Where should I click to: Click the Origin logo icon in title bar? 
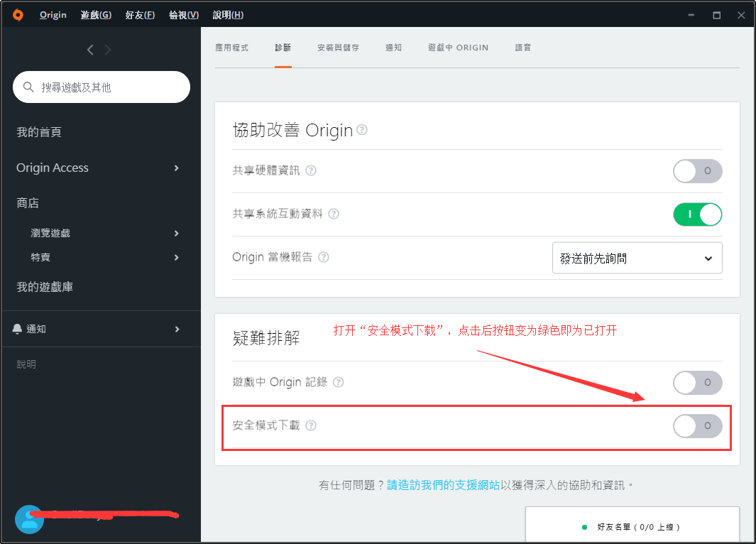[18, 15]
